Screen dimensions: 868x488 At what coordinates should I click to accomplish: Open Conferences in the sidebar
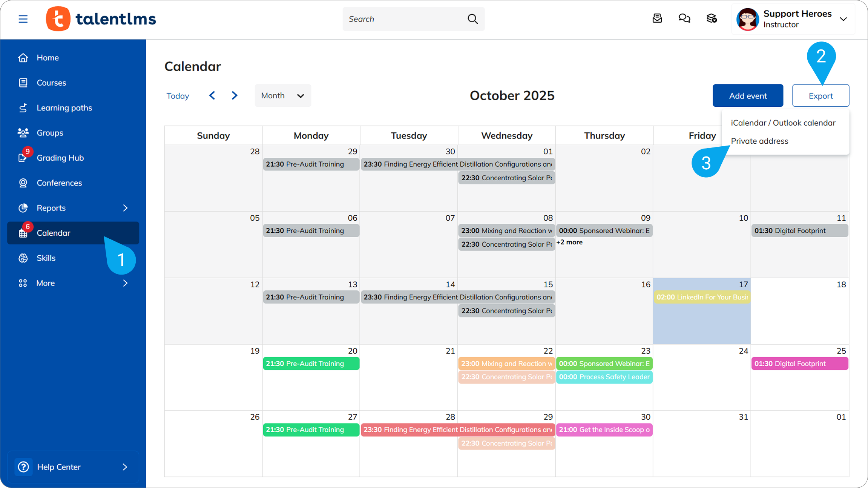click(59, 183)
